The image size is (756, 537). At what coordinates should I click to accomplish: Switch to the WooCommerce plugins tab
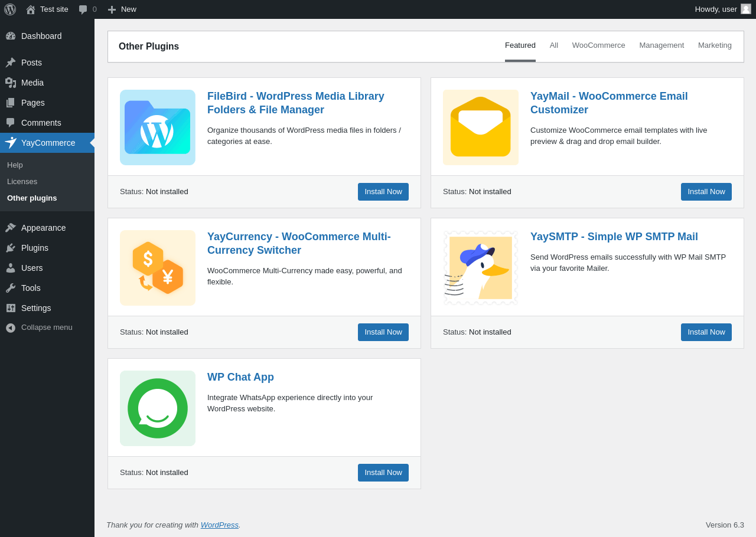598,45
